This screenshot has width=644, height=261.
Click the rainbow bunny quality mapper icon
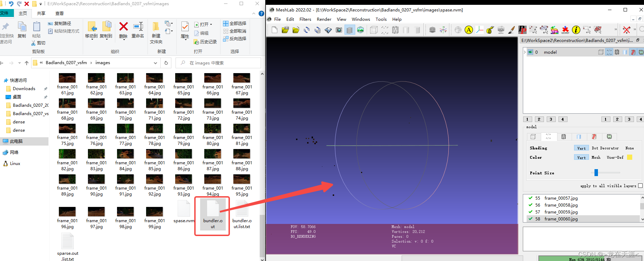click(555, 30)
